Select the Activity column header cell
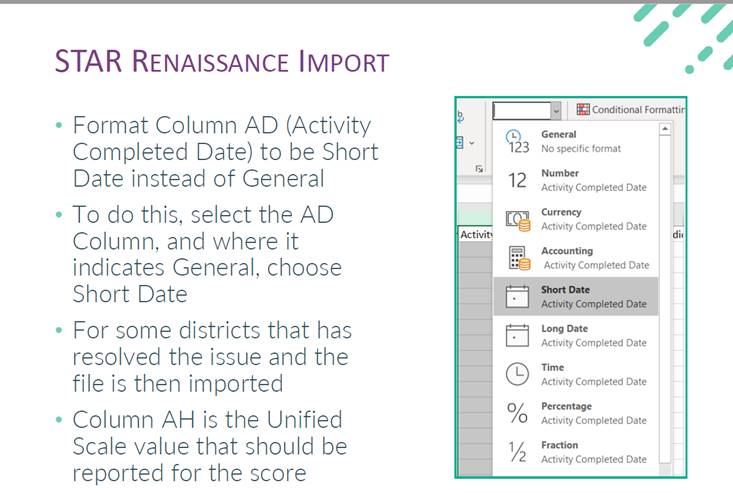The width and height of the screenshot is (733, 493). pyautogui.click(x=474, y=234)
